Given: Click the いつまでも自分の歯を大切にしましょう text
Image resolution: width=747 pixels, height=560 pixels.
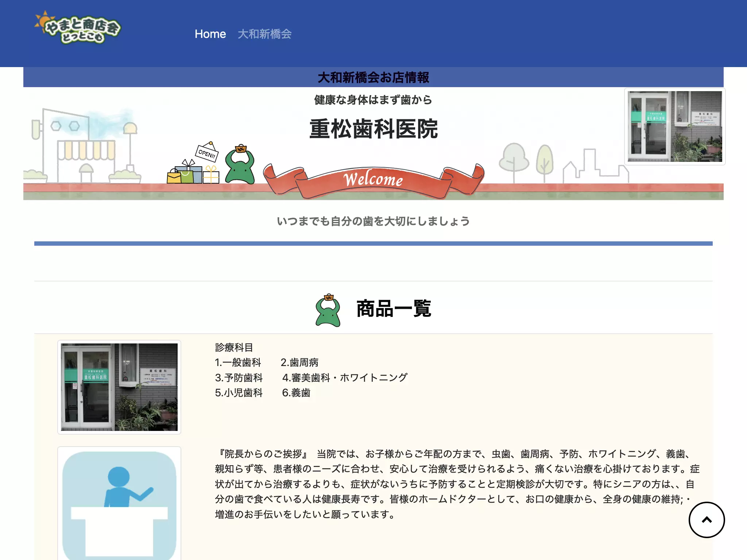Looking at the screenshot, I should click(373, 221).
